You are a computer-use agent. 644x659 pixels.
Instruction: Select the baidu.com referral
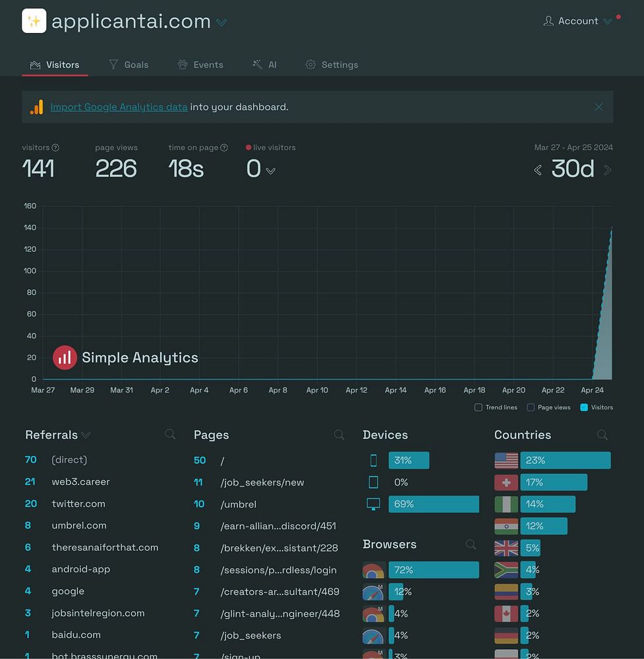pyautogui.click(x=100, y=635)
